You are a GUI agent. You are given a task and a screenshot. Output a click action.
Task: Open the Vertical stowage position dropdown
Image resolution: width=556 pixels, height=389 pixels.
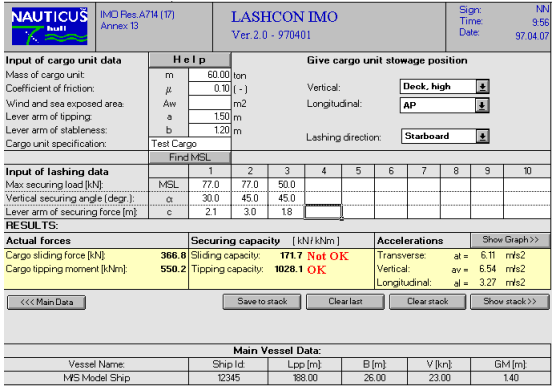(482, 87)
